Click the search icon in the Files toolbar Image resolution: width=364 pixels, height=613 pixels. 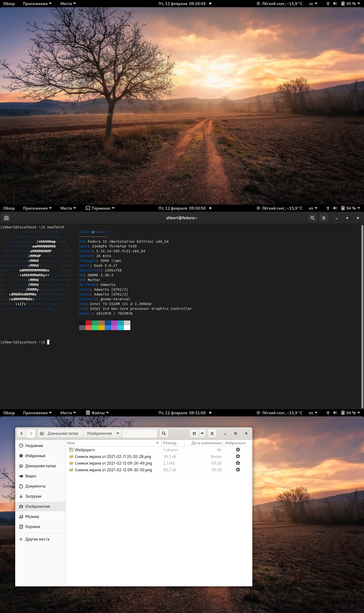click(164, 433)
